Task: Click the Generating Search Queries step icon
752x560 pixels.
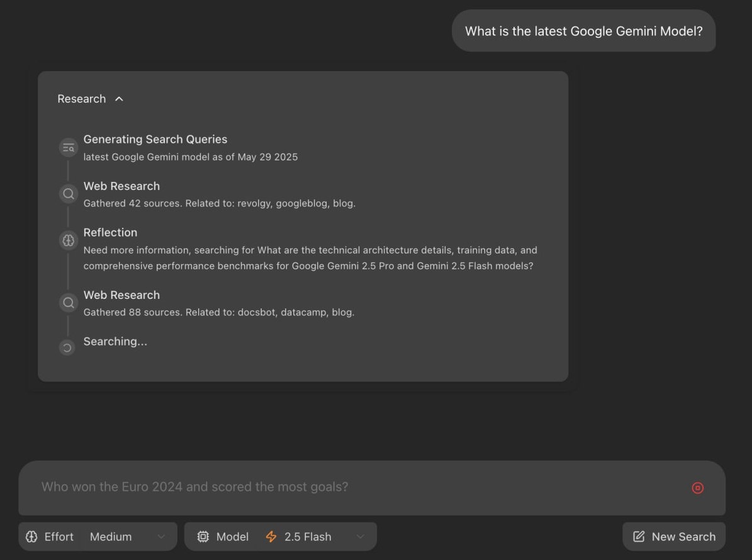Action: 69,148
